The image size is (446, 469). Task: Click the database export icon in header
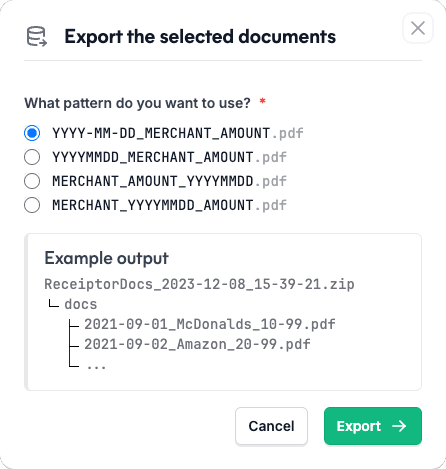click(x=37, y=36)
